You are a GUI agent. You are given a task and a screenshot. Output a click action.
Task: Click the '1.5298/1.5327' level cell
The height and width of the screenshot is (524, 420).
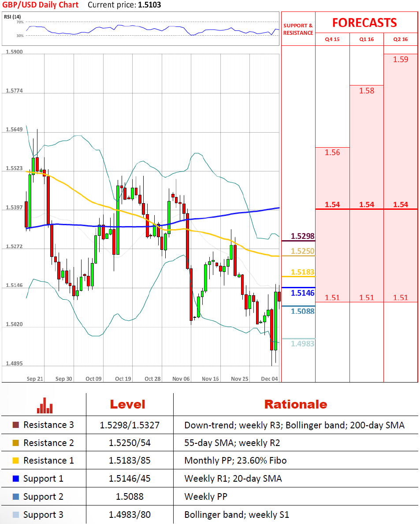point(130,425)
